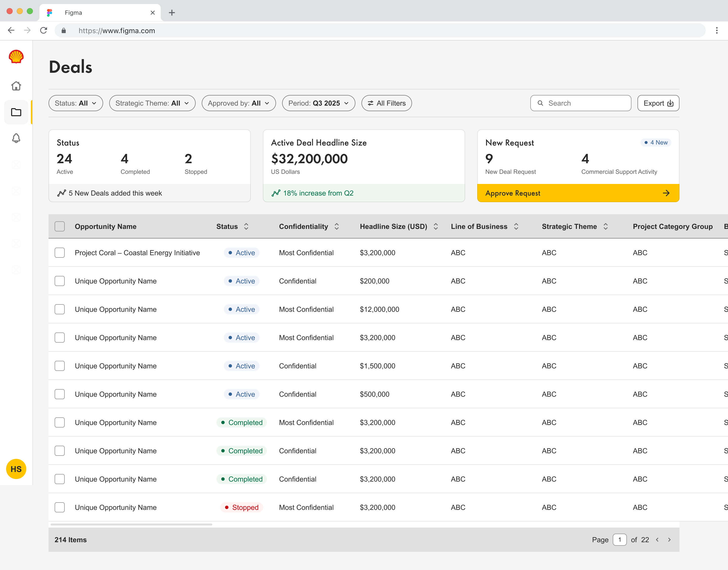Open browser three-dot menu
The width and height of the screenshot is (728, 570).
[x=717, y=30]
